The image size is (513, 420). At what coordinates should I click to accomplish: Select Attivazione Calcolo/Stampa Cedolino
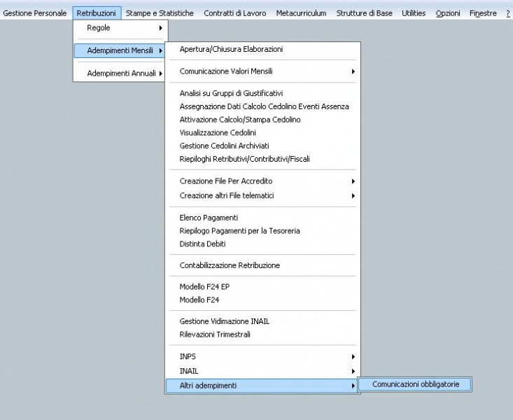pos(262,120)
